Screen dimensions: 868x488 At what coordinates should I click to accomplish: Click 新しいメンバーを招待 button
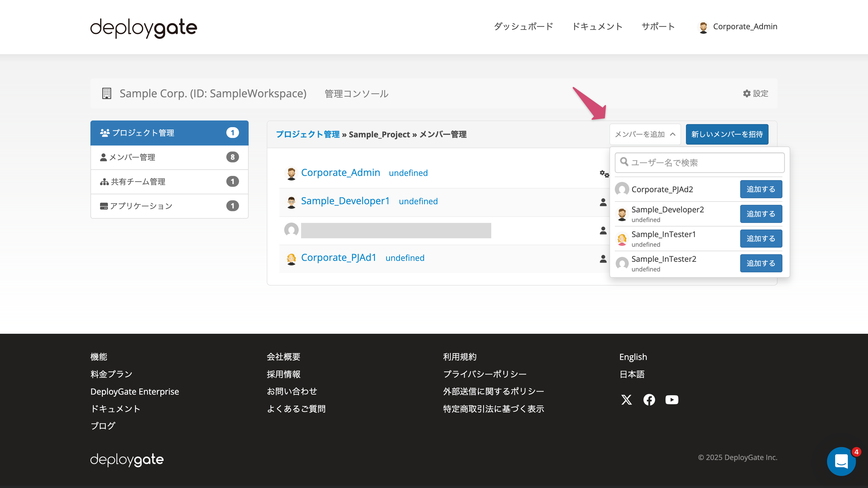coord(727,134)
